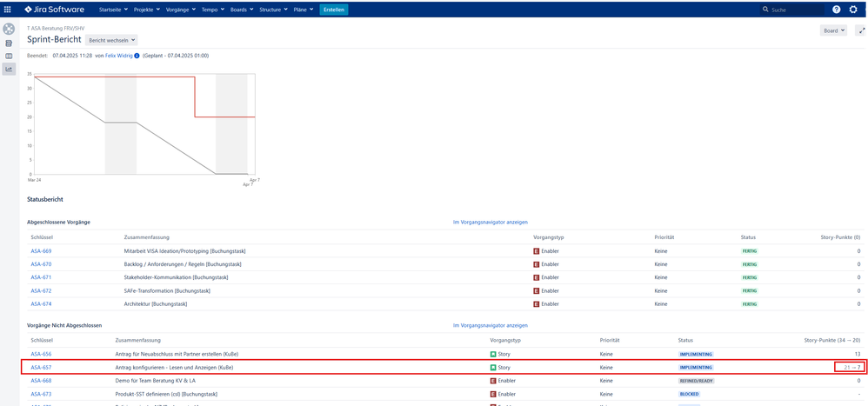This screenshot has height=406, width=868.
Task: Select summary 'Antrag für Neuabschluss mit Partner erstellen'
Action: pos(177,354)
